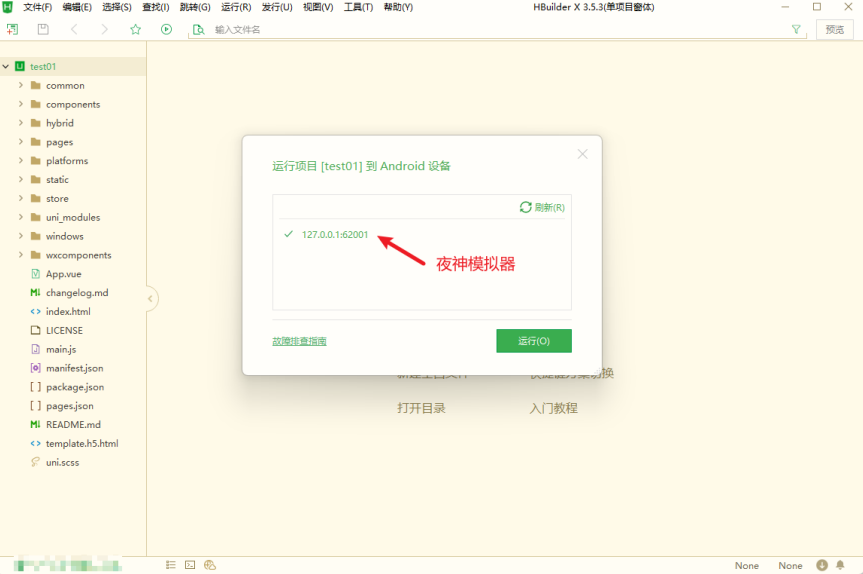The width and height of the screenshot is (863, 574).
Task: Collapse the sidebar with the chevron handle
Action: click(150, 299)
